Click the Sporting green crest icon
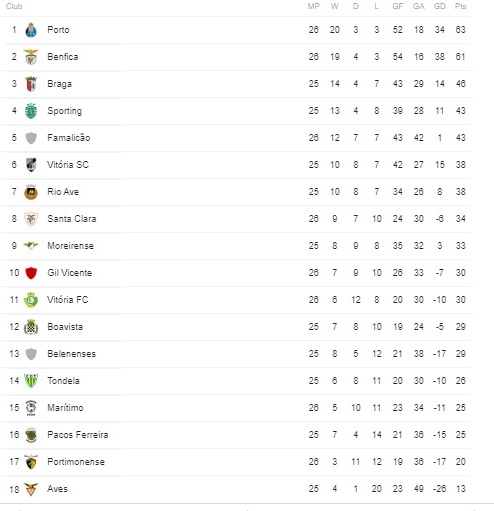Screen dimensions: 494x511 [x=31, y=111]
